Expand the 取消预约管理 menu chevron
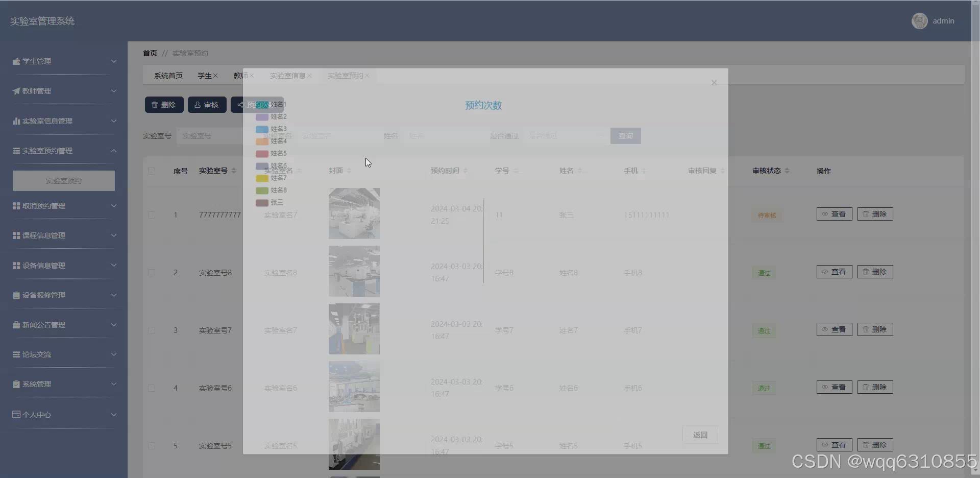 click(x=114, y=206)
